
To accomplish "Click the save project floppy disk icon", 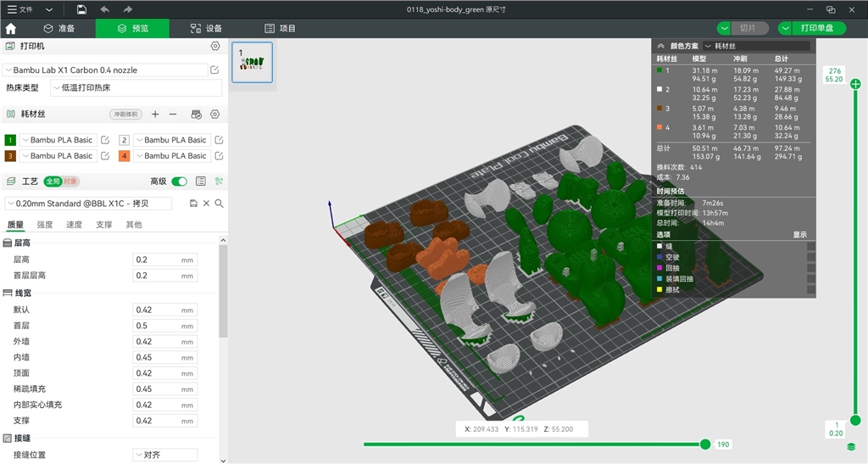I will 81,9.
